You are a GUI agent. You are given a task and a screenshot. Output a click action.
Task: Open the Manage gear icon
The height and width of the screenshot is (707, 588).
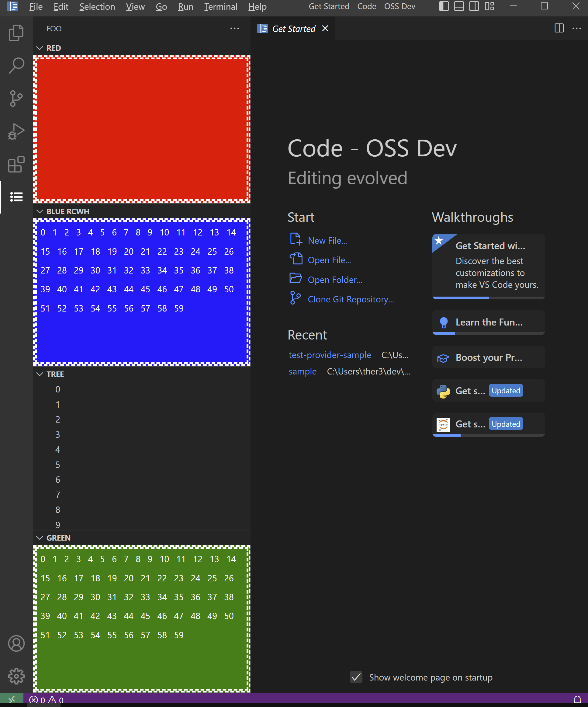[16, 676]
